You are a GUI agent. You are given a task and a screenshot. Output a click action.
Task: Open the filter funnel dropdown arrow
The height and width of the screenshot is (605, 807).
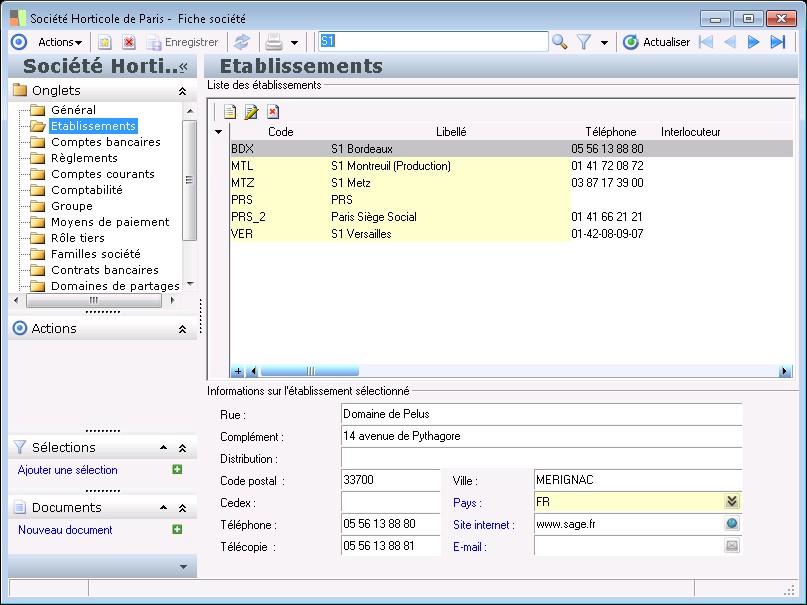coord(604,43)
